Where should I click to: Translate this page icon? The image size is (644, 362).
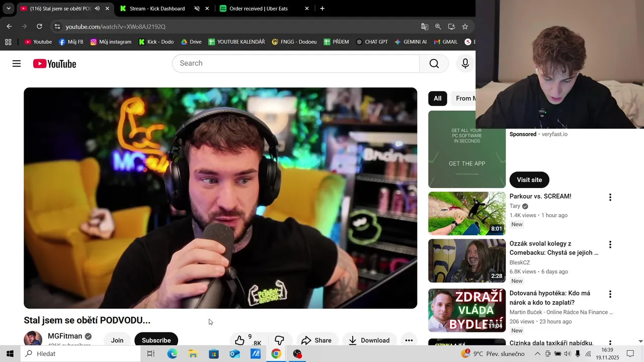click(425, 27)
